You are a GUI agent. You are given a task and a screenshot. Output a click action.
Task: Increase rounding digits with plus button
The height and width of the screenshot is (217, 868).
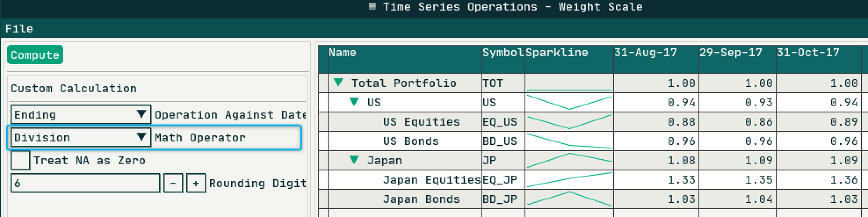point(196,183)
